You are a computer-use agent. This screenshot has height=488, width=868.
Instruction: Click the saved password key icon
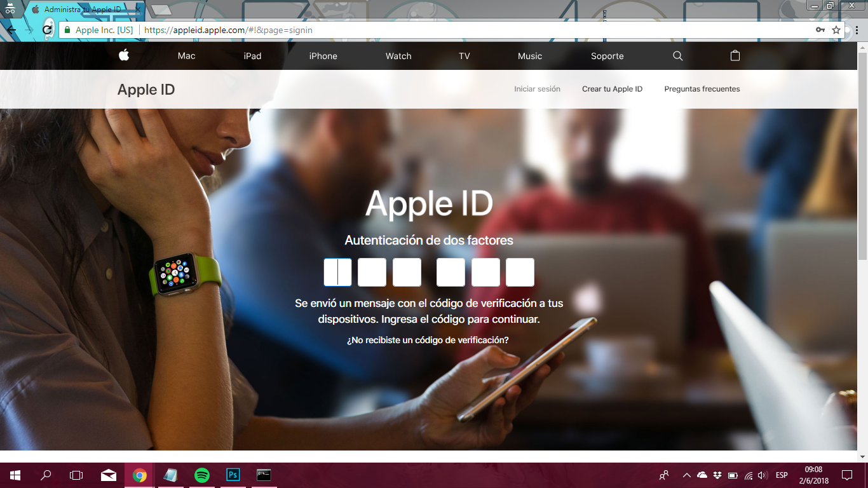(820, 30)
